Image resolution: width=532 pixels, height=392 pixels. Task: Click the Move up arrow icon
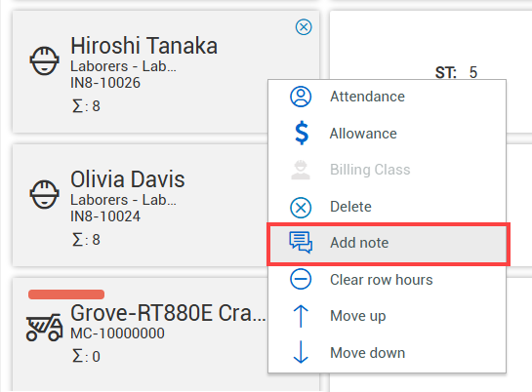301,316
